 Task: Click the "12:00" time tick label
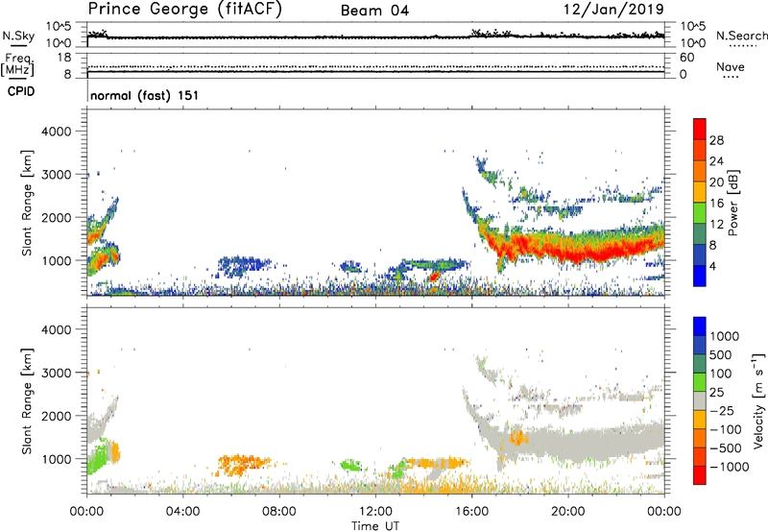point(375,512)
